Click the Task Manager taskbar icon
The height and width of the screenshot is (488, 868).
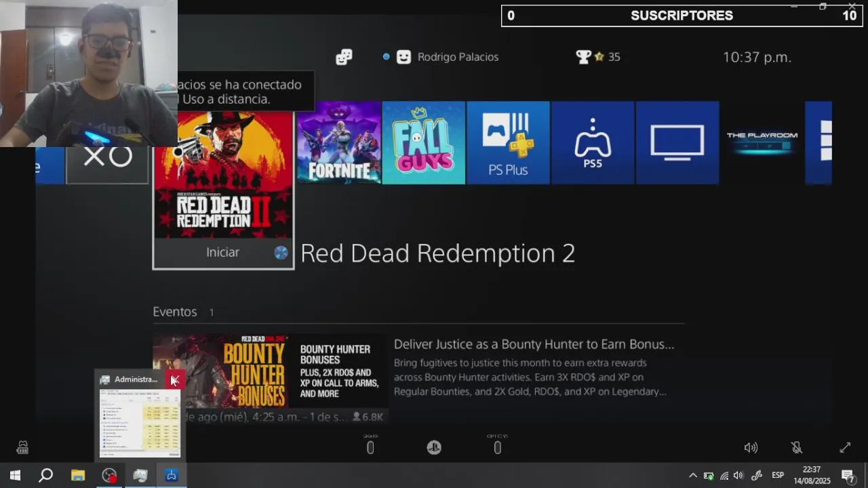point(140,475)
